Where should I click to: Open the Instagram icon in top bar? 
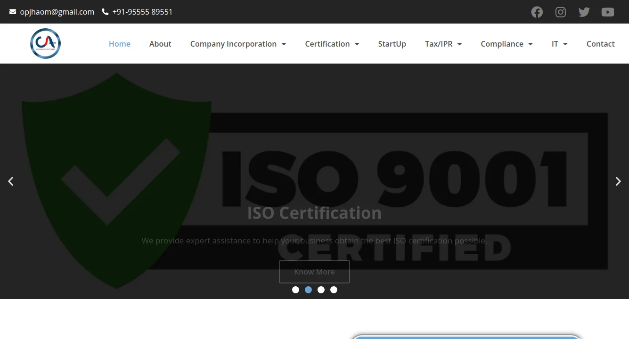coord(560,12)
